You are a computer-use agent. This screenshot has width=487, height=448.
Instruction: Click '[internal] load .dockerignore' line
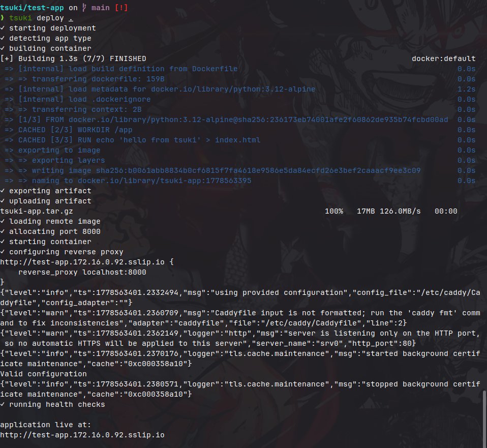(x=78, y=100)
